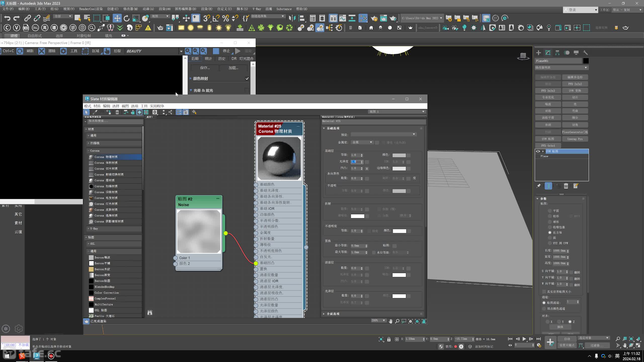Expand the V-Ray materials group
The image size is (644, 362).
click(89, 229)
